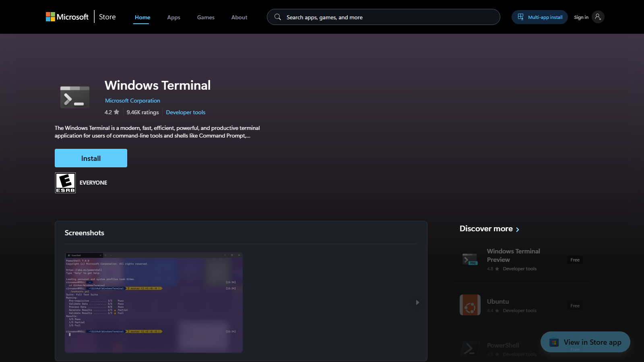Viewport: 644px width, 362px height.
Task: Open the Developer tools category link
Action: (x=186, y=112)
